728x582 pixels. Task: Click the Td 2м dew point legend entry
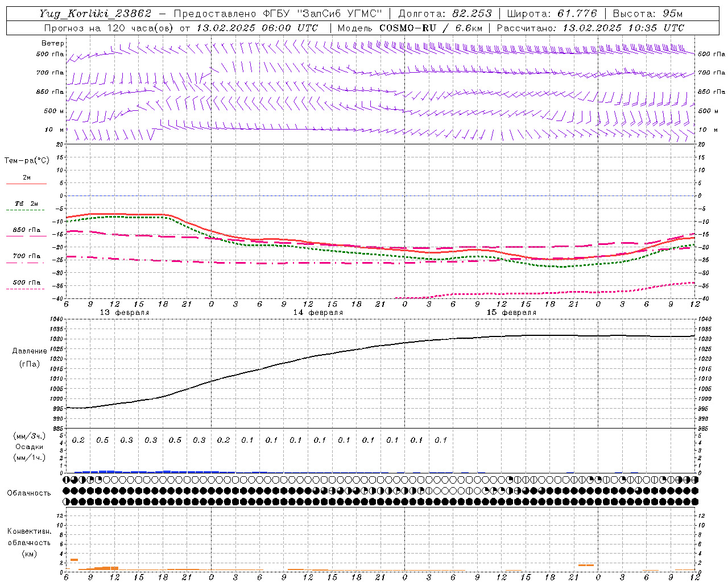click(x=26, y=203)
